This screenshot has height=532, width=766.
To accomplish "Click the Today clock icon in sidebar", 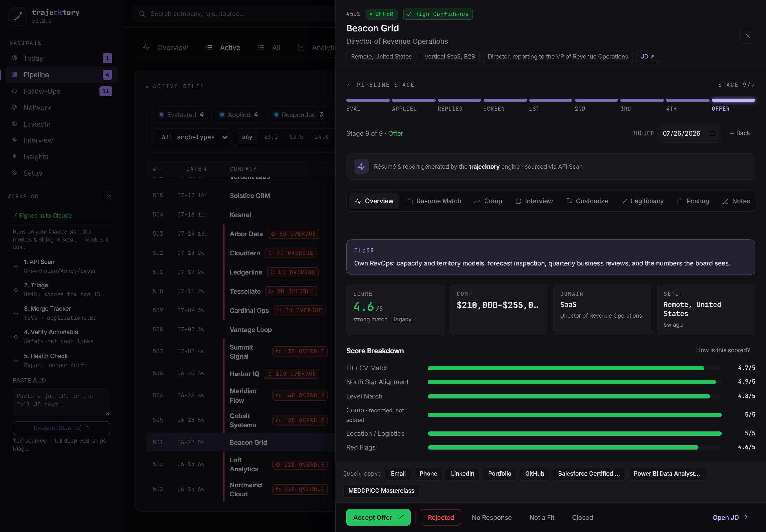I will point(14,58).
